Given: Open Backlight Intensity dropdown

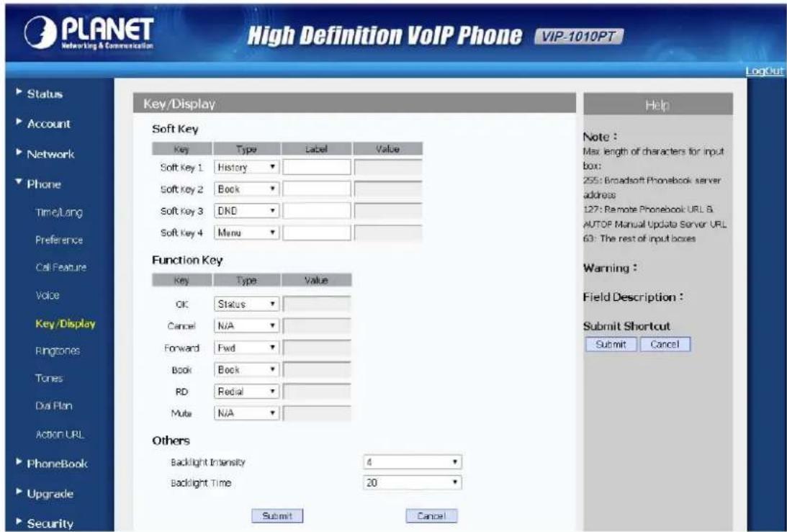Looking at the screenshot, I should pyautogui.click(x=413, y=462).
